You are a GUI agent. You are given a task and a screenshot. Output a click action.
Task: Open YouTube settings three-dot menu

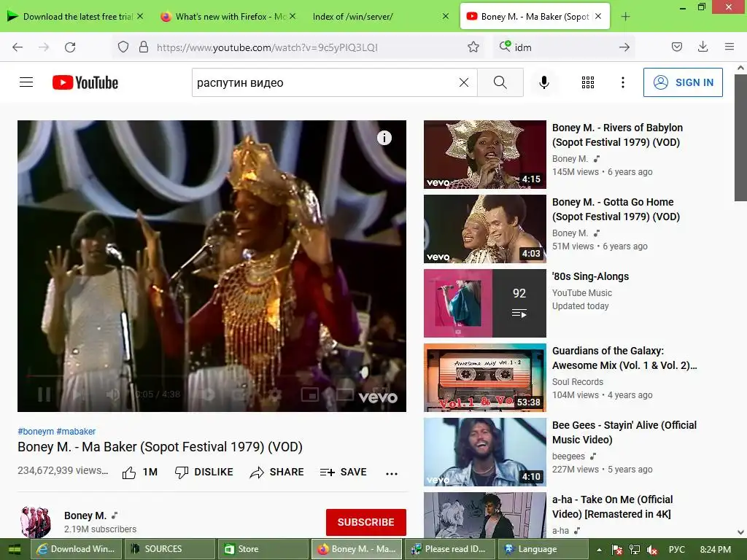(623, 82)
